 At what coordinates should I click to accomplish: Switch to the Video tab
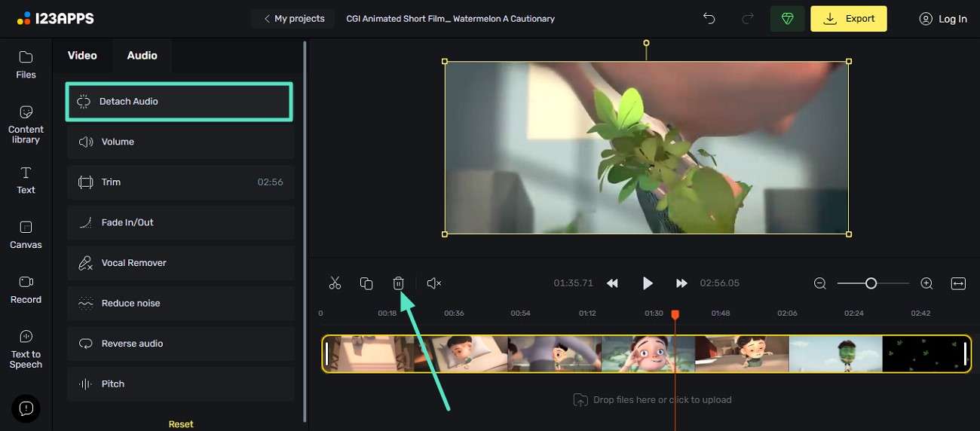point(82,56)
